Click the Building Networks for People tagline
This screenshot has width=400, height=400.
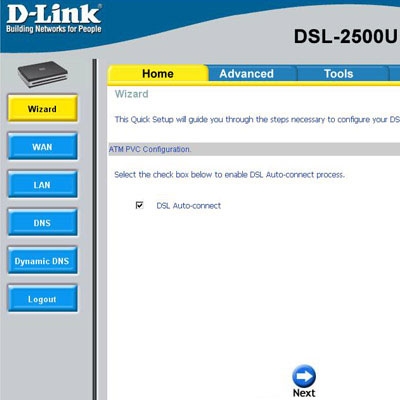(x=54, y=29)
